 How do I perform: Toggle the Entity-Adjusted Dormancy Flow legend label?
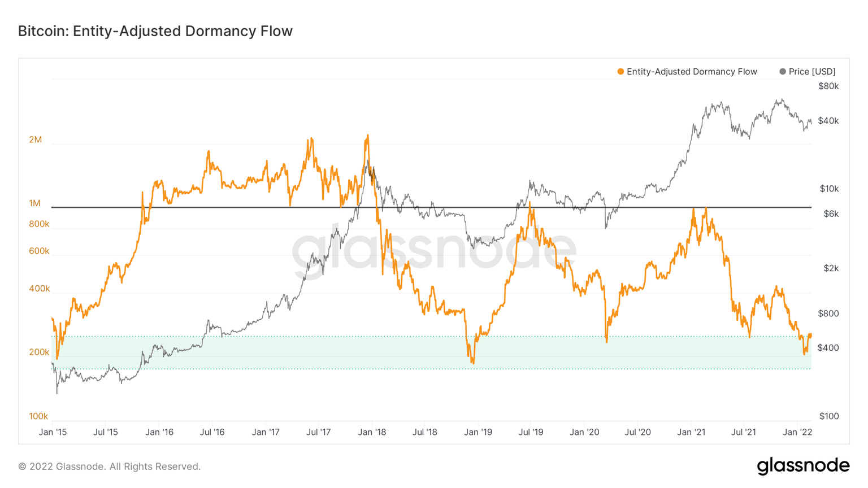pos(692,72)
